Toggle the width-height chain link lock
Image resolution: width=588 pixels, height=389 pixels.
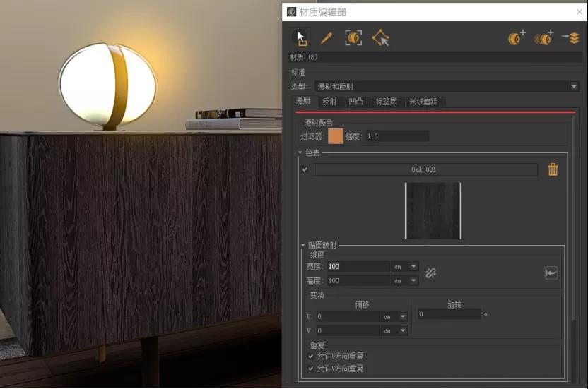tap(430, 273)
